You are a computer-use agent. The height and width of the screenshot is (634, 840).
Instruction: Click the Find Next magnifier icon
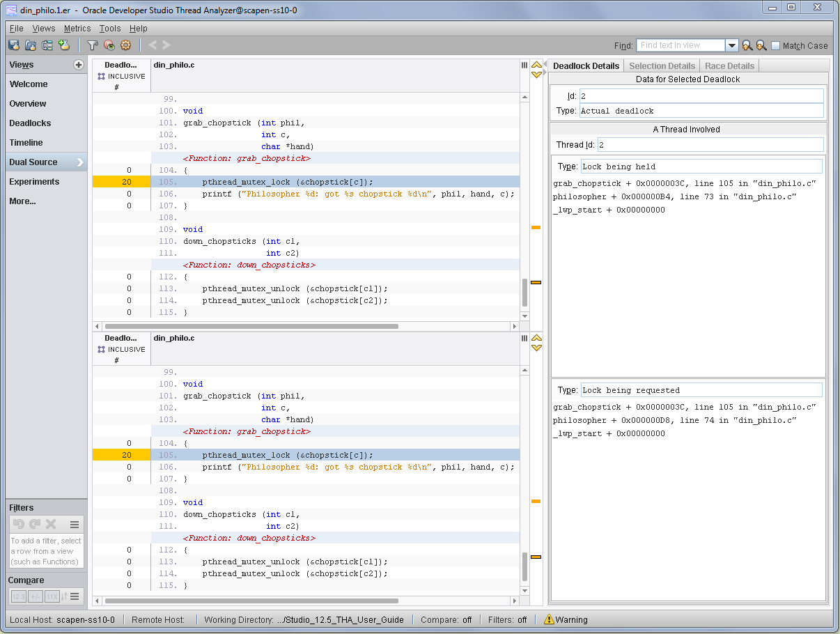[761, 45]
